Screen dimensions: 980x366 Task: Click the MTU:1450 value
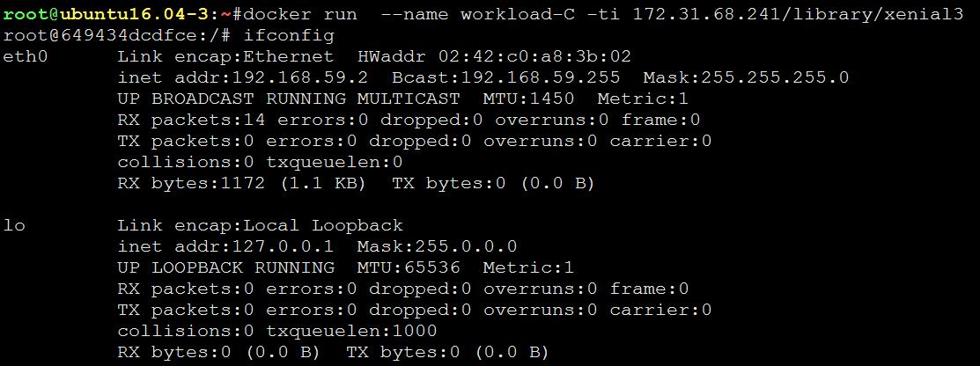(529, 99)
